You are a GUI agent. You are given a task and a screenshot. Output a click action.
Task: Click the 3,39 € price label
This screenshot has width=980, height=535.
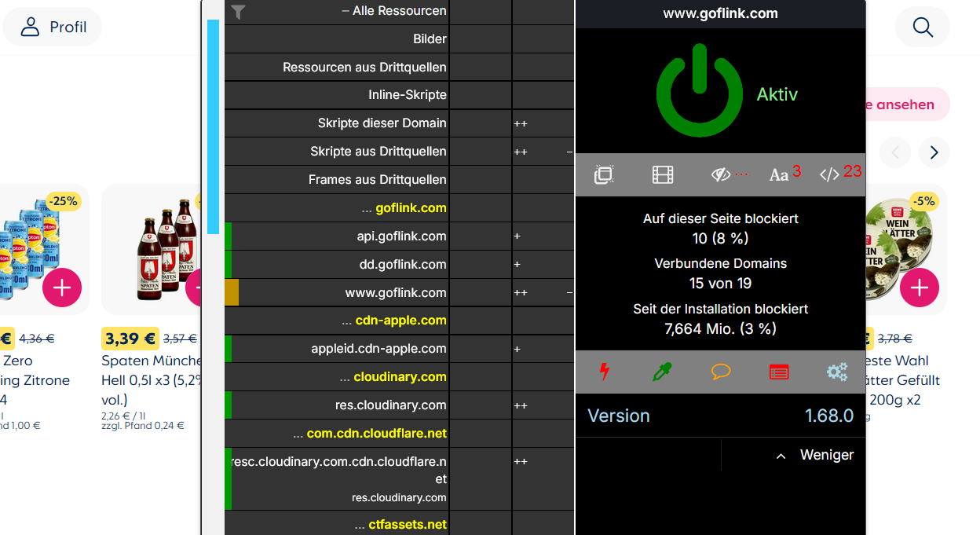[130, 339]
